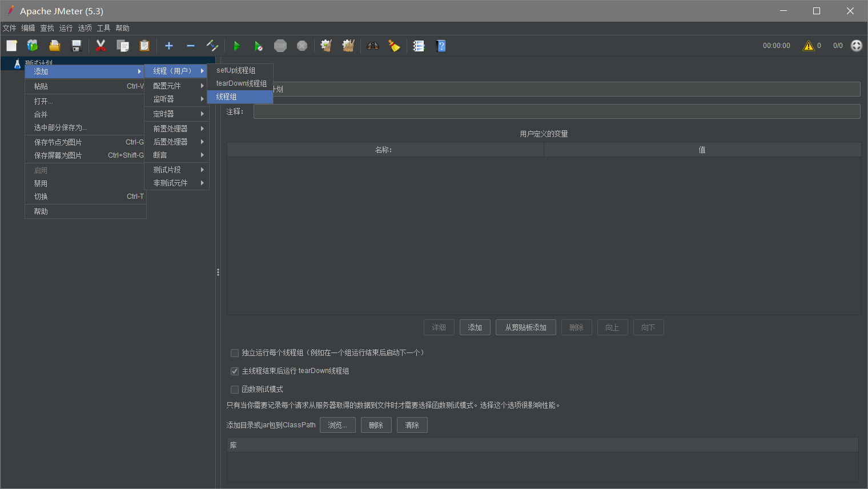Open the 运行 menu
This screenshot has height=489, width=868.
click(x=66, y=28)
